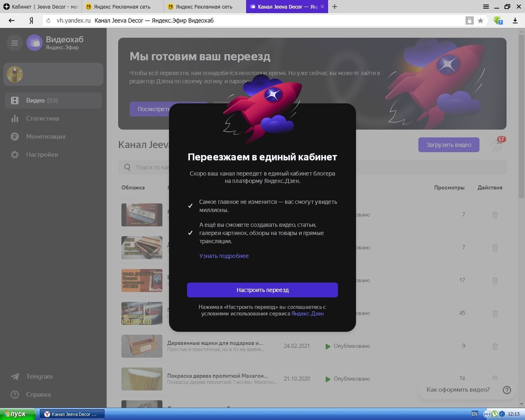Delete the video with 45 views
525x420 pixels.
click(x=495, y=313)
